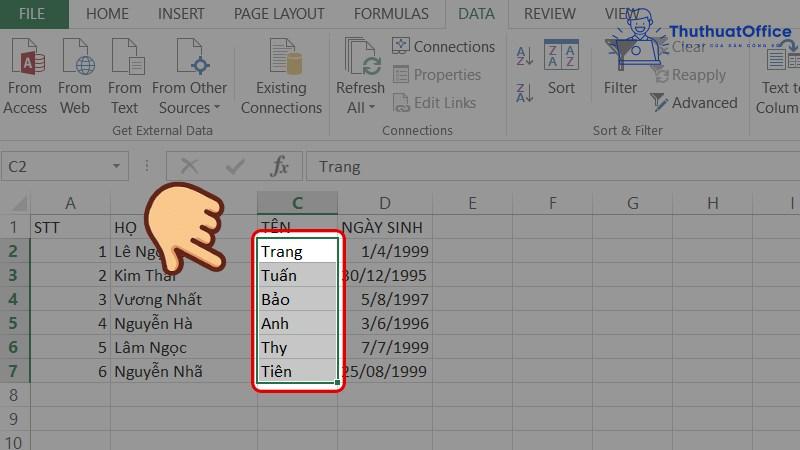This screenshot has width=800, height=450.
Task: Switch to the FORMULAS tab
Action: coord(391,14)
